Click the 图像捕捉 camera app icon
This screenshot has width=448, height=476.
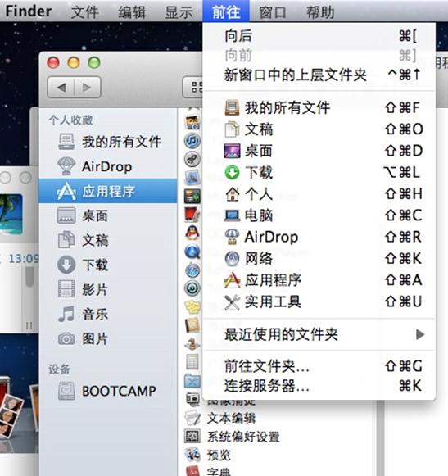coord(192,399)
